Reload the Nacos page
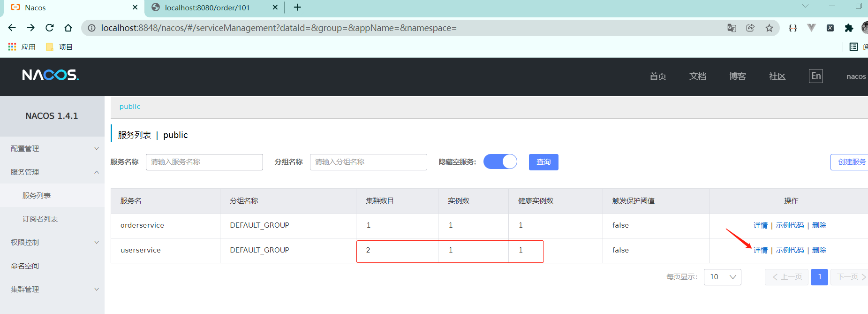 pos(50,28)
